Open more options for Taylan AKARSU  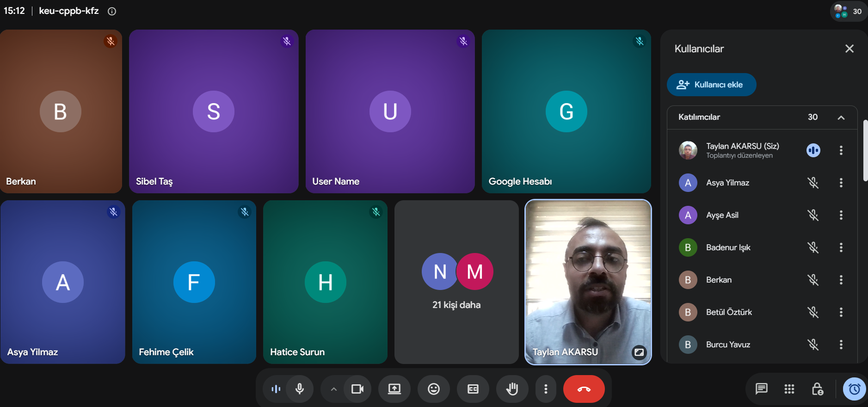tap(841, 150)
